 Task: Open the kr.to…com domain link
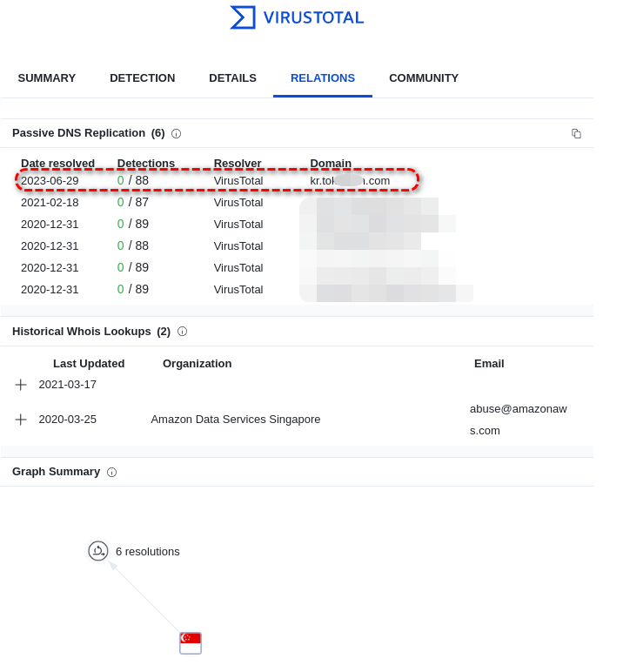coord(350,181)
